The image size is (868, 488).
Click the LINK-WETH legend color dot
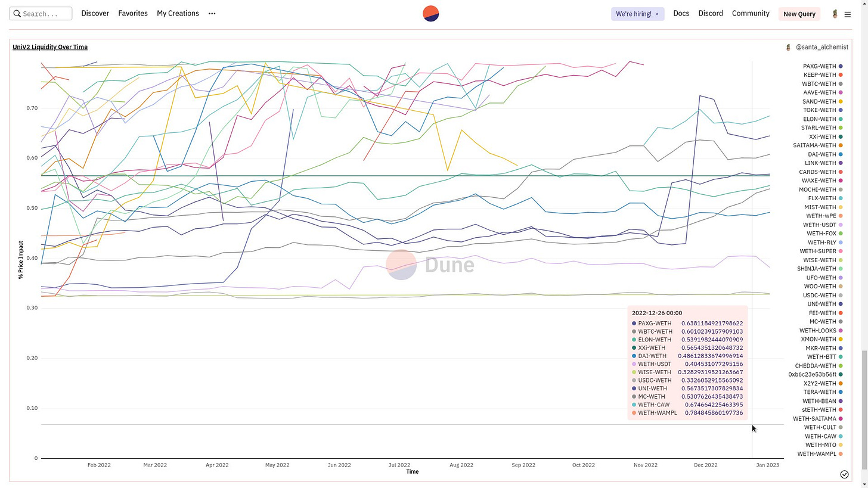coord(841,163)
